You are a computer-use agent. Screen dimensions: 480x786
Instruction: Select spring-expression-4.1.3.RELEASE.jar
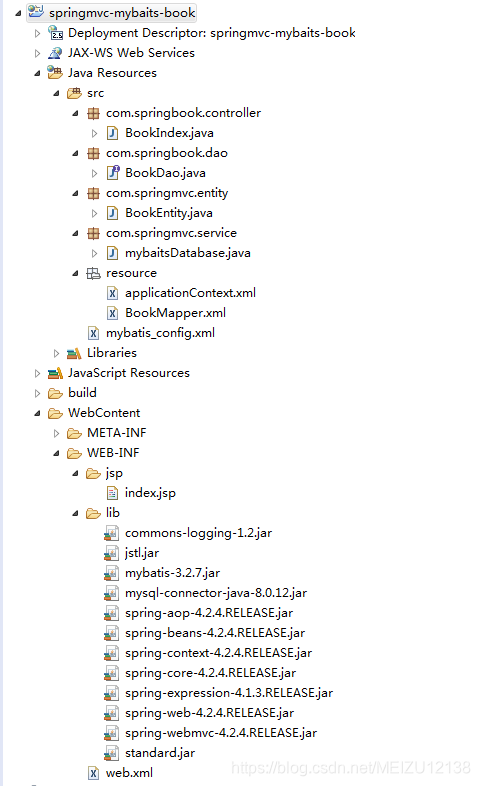click(x=229, y=693)
